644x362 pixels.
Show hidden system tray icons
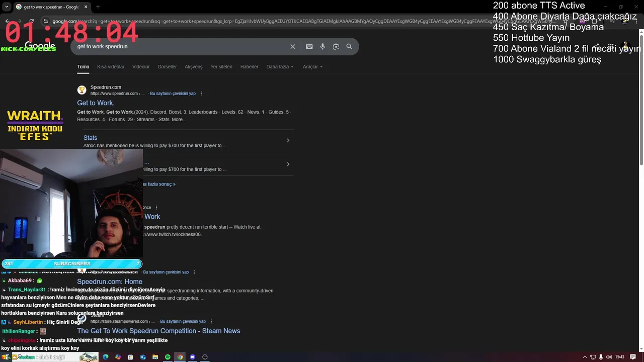585,357
